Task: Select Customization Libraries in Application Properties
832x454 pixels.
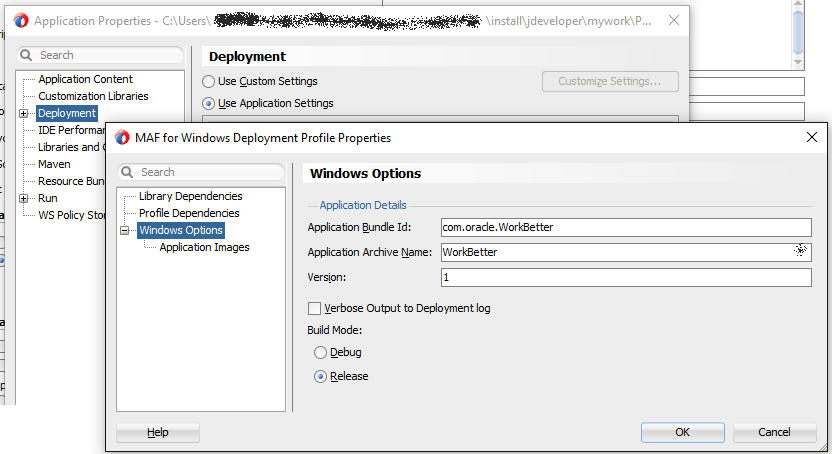Action: click(x=93, y=97)
